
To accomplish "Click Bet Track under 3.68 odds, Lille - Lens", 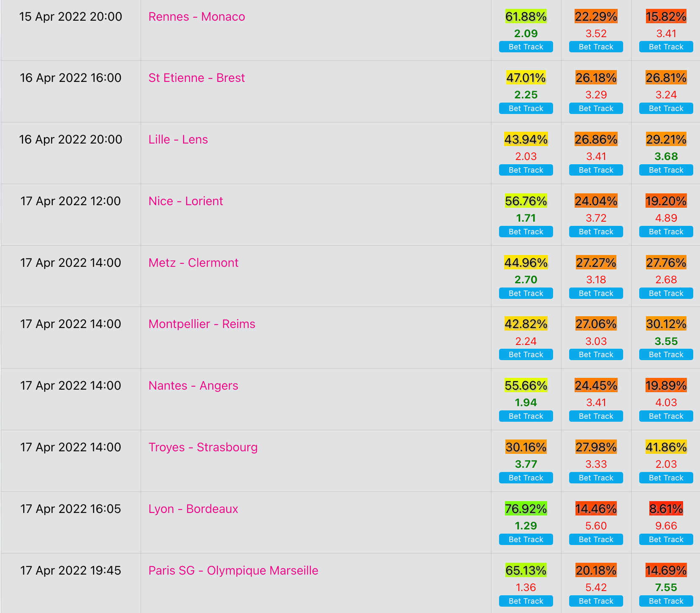I will coord(666,170).
